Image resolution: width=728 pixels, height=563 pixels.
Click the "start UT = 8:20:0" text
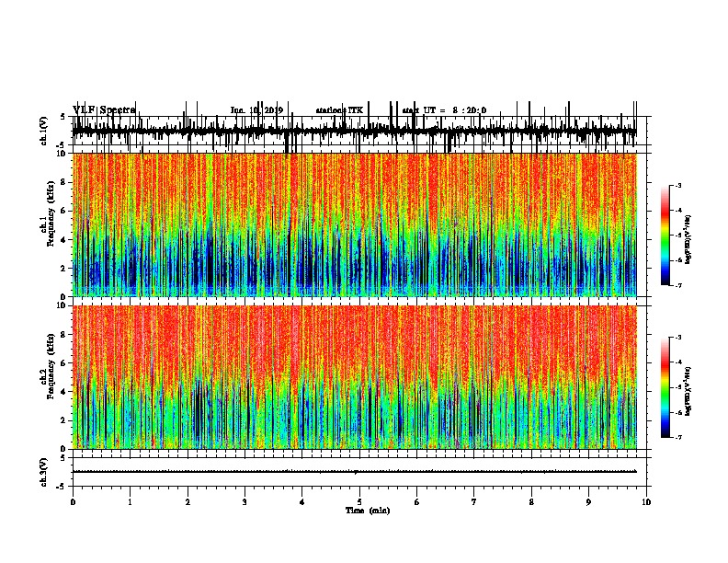tap(444, 110)
